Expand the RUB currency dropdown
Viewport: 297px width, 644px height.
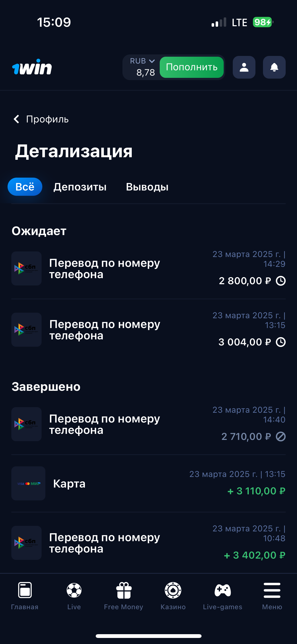[142, 61]
